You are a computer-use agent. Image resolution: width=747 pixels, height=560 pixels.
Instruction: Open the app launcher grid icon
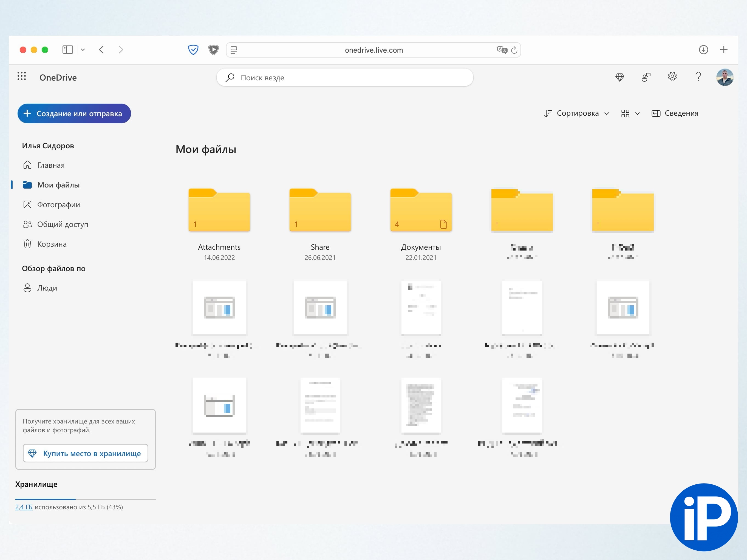pyautogui.click(x=22, y=76)
